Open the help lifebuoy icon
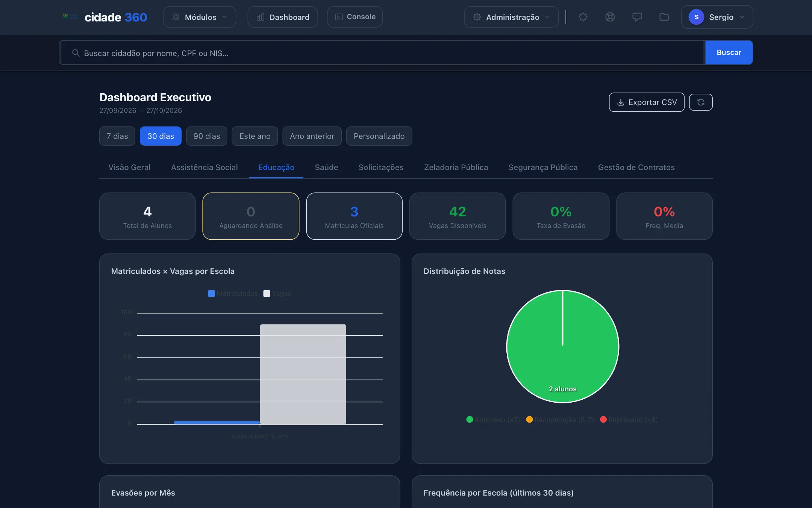Viewport: 812px width, 508px height. (610, 17)
